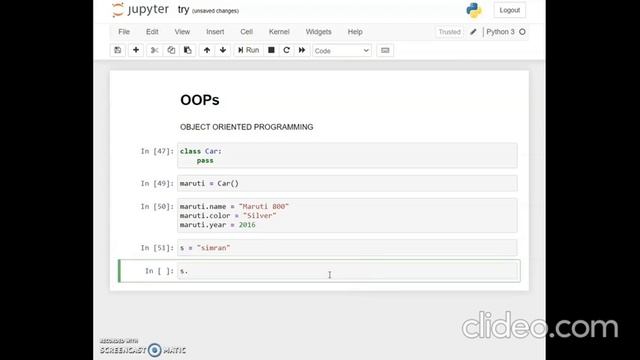This screenshot has height=360, width=640.
Task: Click into the class Car code cell
Action: click(347, 156)
